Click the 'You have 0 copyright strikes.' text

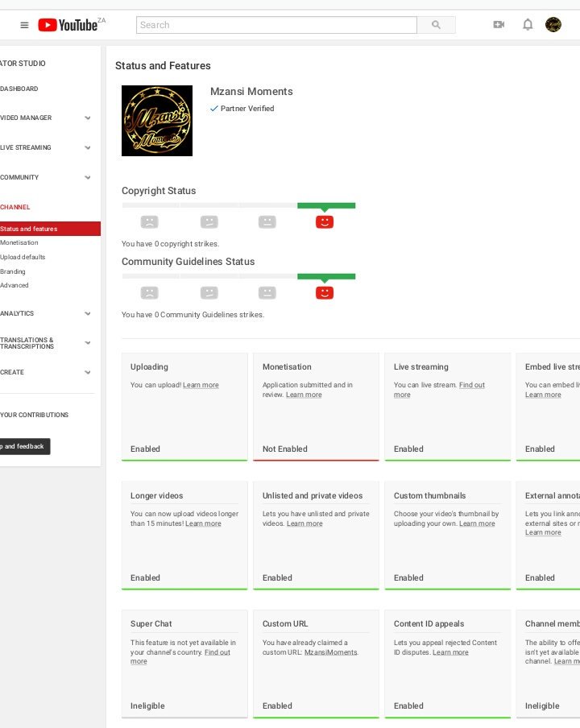click(171, 244)
